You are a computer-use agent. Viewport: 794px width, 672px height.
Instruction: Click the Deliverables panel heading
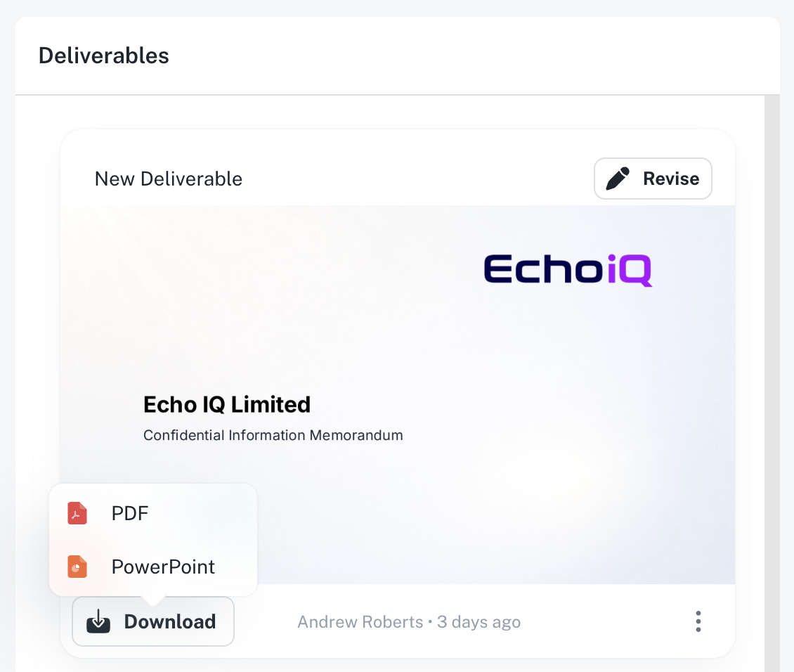104,56
